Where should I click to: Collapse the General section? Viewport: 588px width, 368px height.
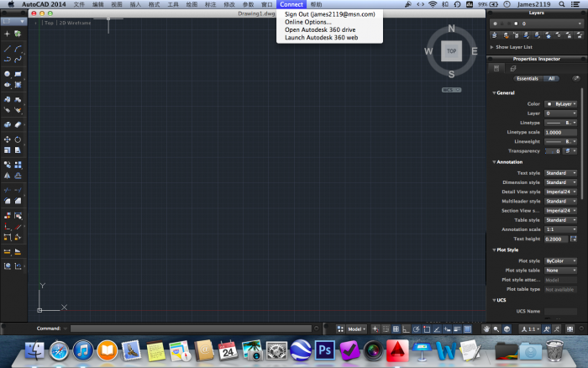(494, 93)
